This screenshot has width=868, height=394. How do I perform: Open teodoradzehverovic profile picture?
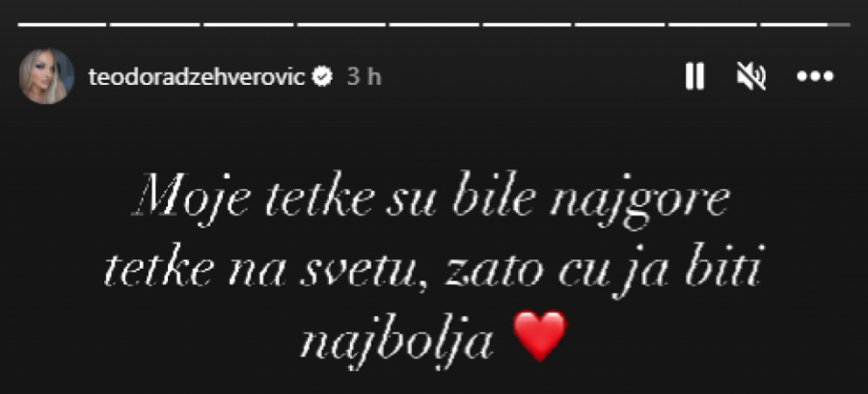point(46,76)
